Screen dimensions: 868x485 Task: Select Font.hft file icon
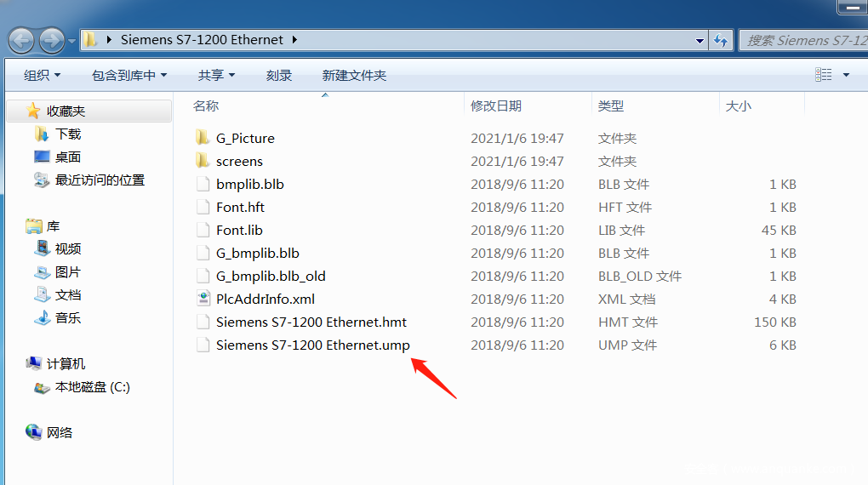(203, 207)
